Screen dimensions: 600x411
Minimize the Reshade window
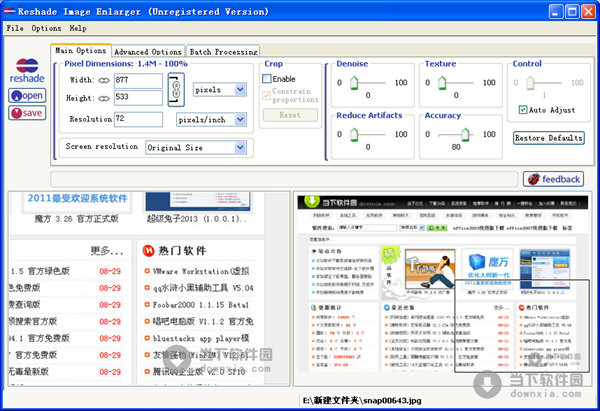click(556, 11)
